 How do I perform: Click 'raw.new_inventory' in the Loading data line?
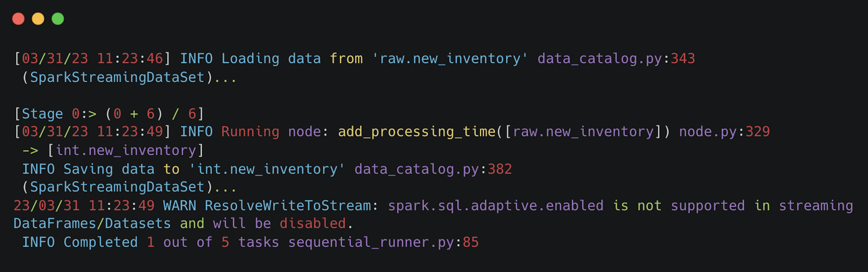point(450,59)
